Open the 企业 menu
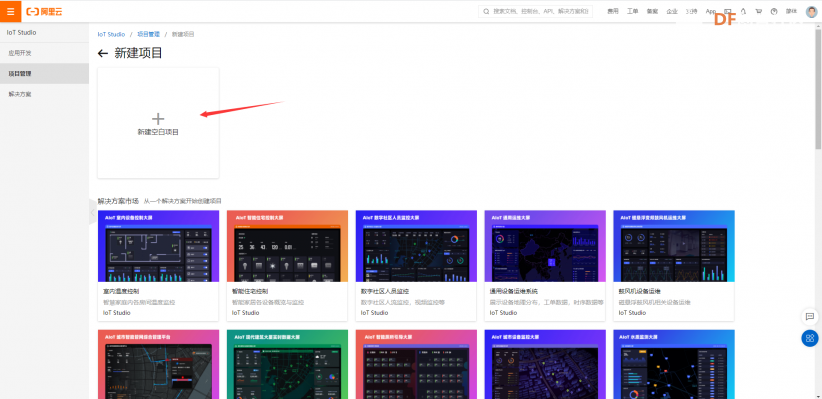The width and height of the screenshot is (822, 399). coord(672,12)
